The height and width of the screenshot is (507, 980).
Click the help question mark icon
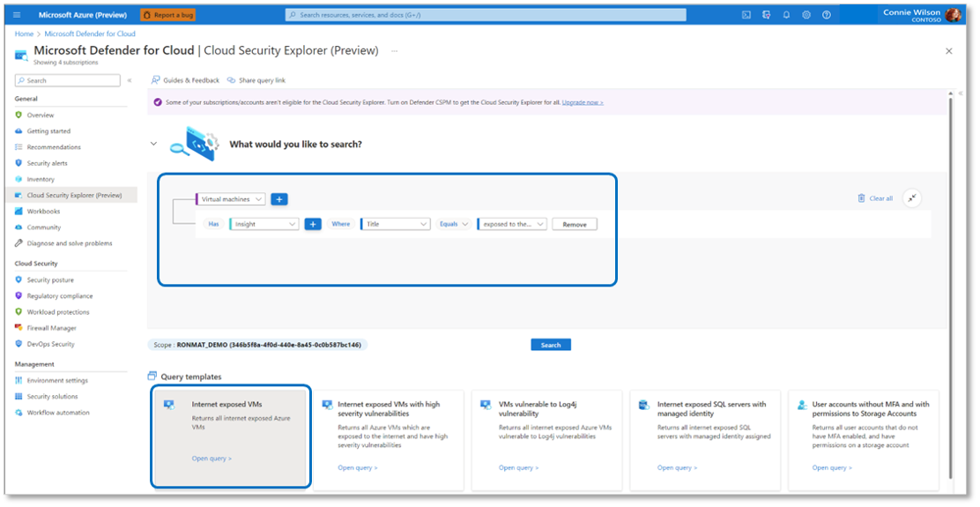827,15
